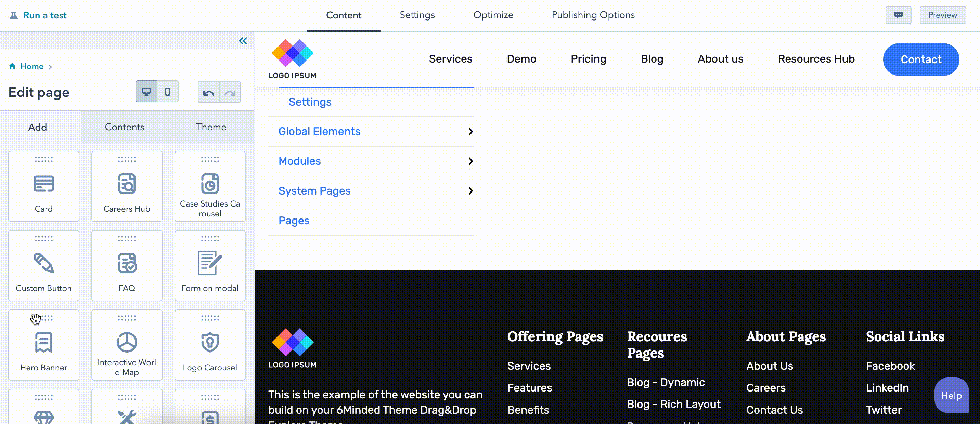Viewport: 980px width, 424px height.
Task: Open Services in the page navigation
Action: [450, 59]
